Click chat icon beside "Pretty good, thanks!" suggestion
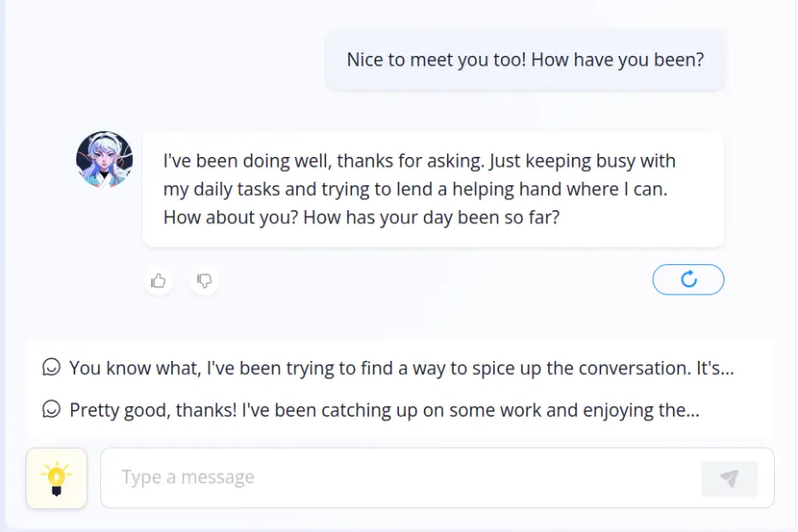798x532 pixels. click(x=52, y=410)
